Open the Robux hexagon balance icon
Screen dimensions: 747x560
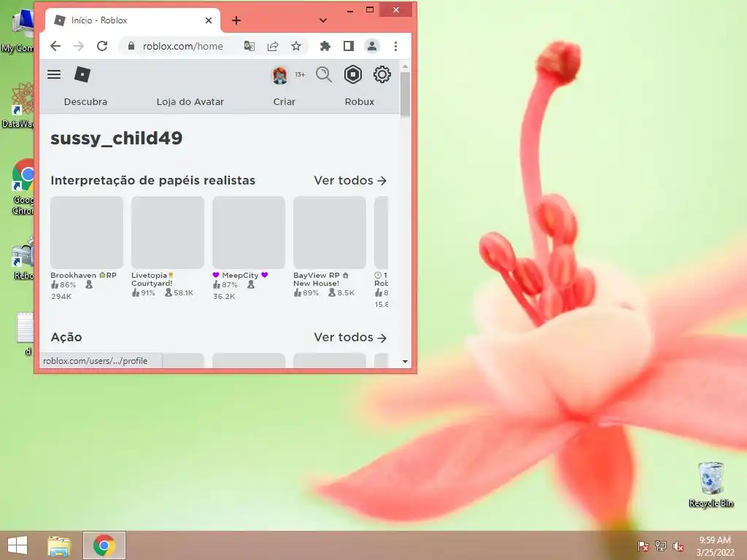(353, 75)
